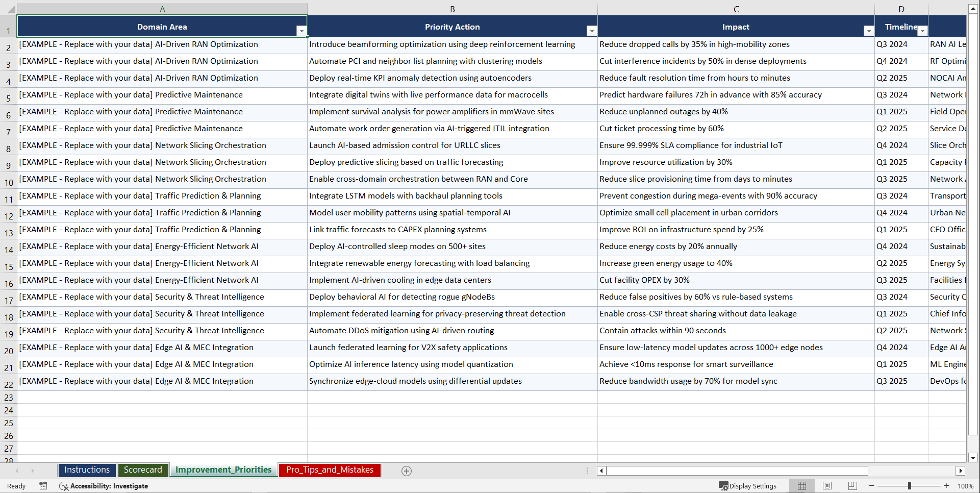Select Page Break Preview view
This screenshot has height=493, width=980.
tap(852, 486)
